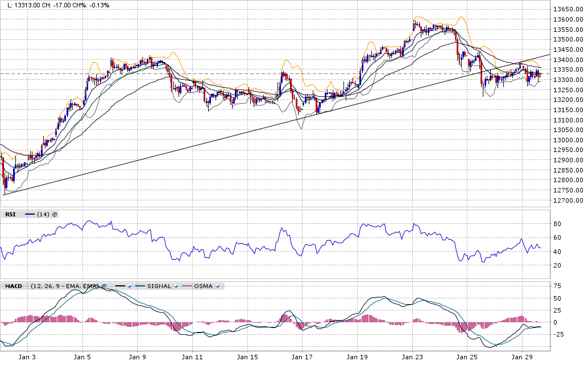Toggle MACD main line visibility checkbox
The width and height of the screenshot is (588, 365).
click(130, 286)
